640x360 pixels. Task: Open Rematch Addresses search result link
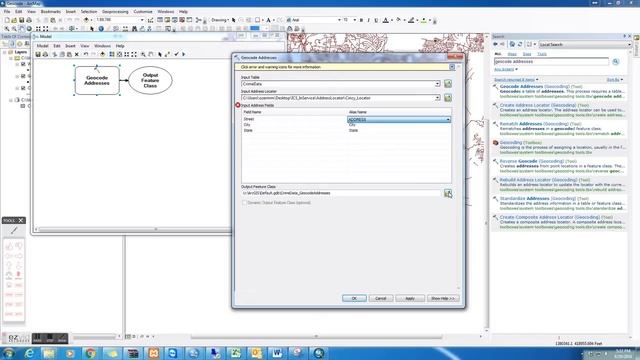pyautogui.click(x=520, y=124)
